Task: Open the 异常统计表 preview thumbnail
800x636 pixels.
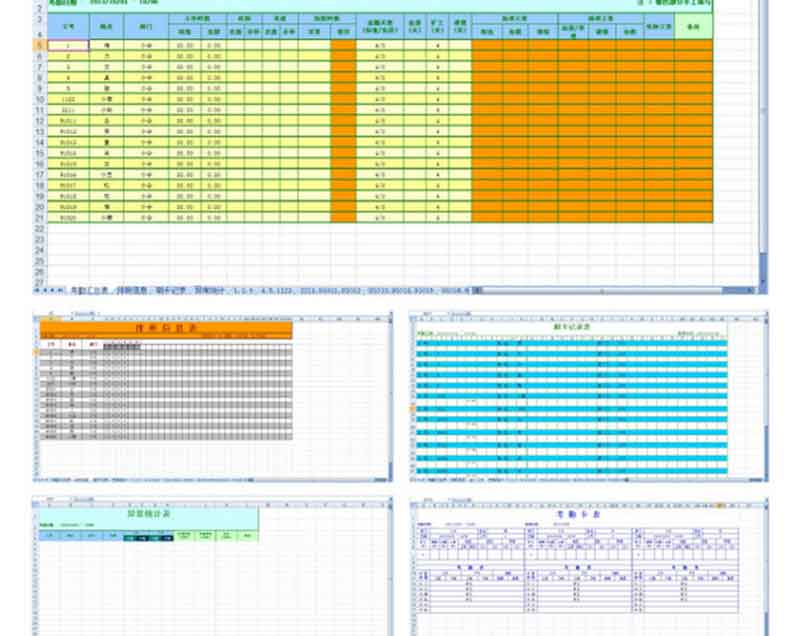Action: point(212,565)
